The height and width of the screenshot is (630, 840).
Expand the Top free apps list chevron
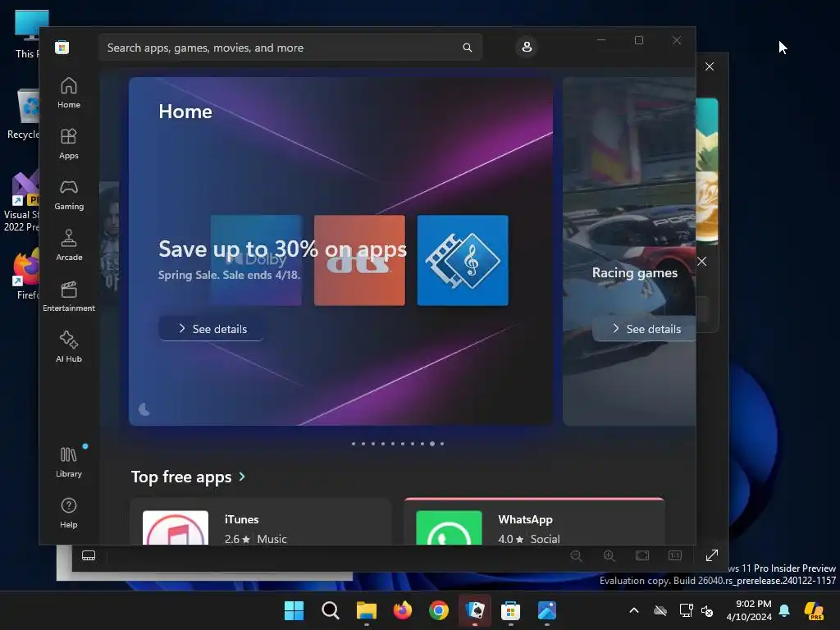pos(242,477)
